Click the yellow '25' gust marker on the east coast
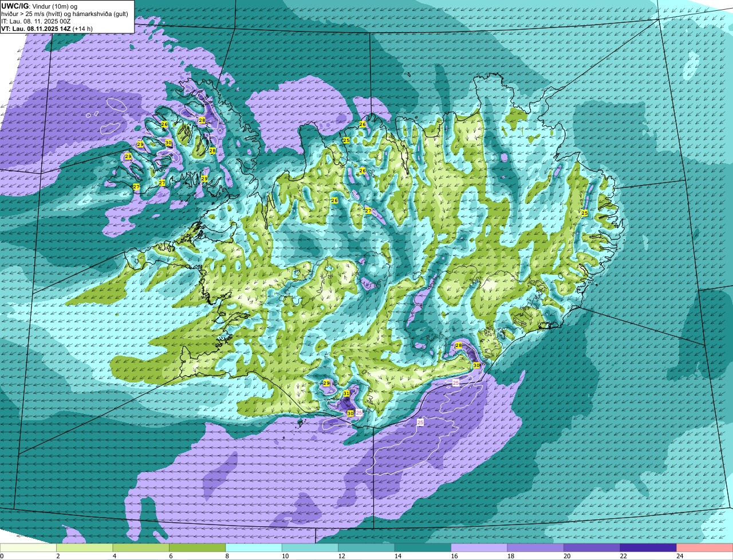The width and height of the screenshot is (733, 560). (x=584, y=213)
